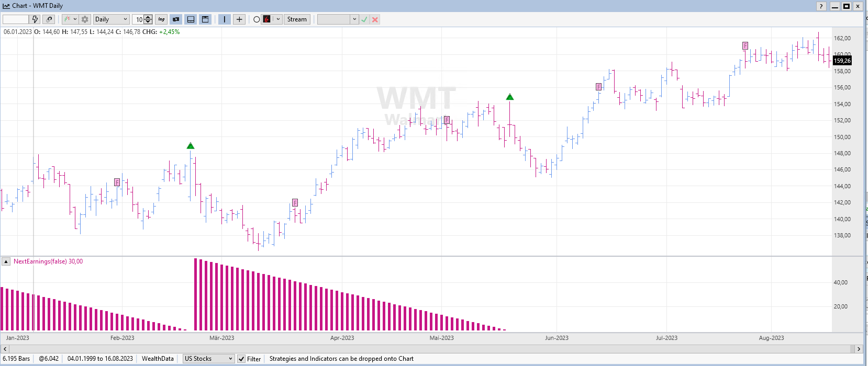Click the Stream button

297,19
